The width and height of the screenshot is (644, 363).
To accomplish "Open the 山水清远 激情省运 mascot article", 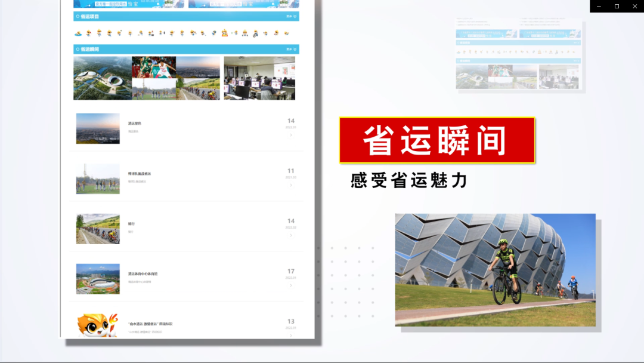I will point(150,324).
